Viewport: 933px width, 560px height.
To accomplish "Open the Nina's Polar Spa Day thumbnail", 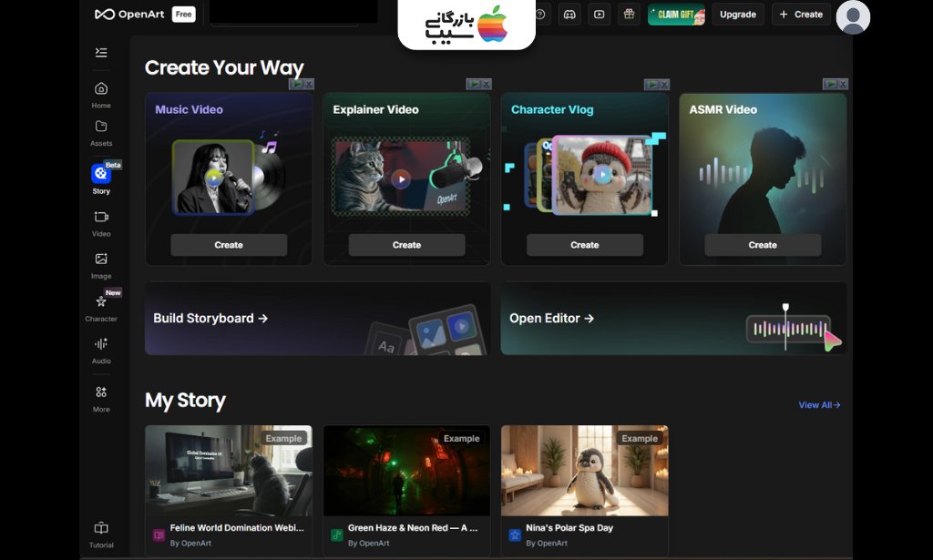I will [x=584, y=471].
